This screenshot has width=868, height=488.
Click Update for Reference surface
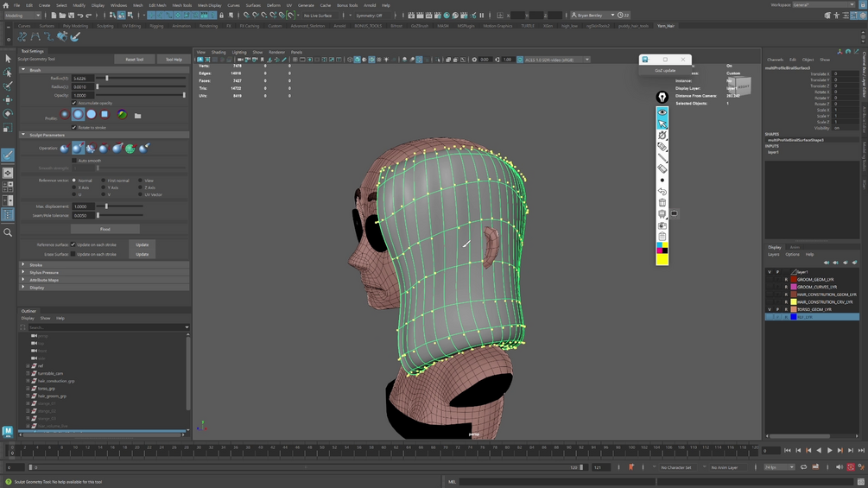(x=143, y=244)
